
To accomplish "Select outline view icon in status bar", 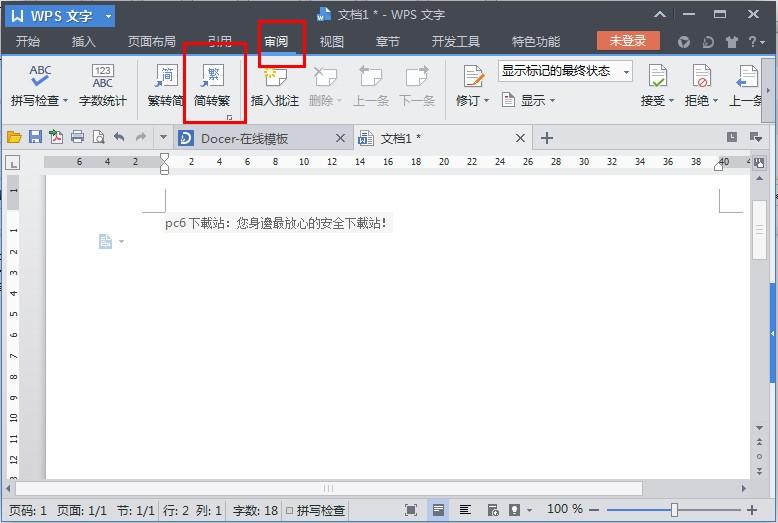I will click(x=465, y=510).
